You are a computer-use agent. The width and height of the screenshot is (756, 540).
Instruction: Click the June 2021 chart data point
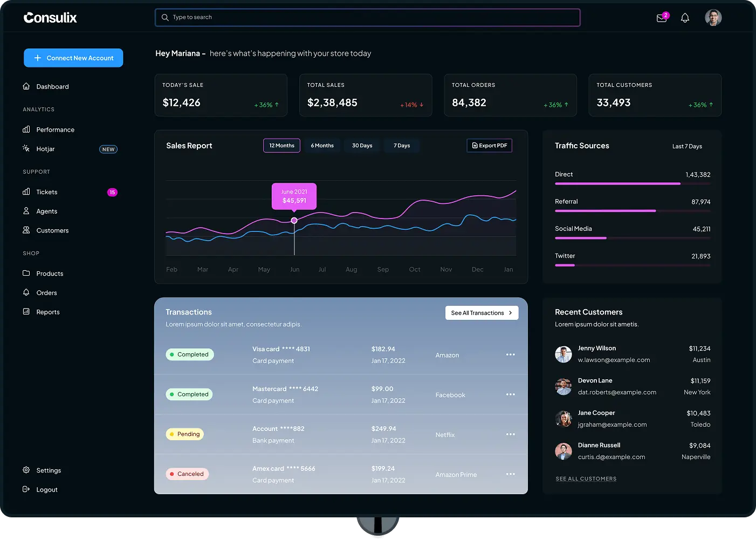(294, 220)
